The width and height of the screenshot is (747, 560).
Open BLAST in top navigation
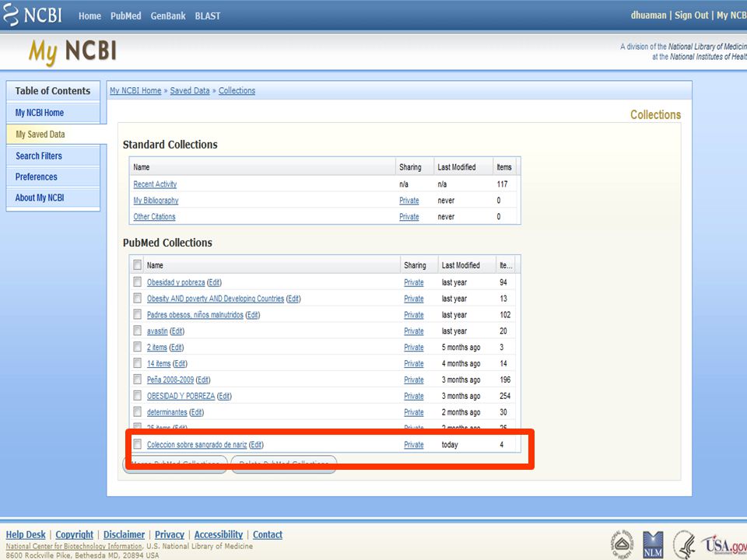207,16
